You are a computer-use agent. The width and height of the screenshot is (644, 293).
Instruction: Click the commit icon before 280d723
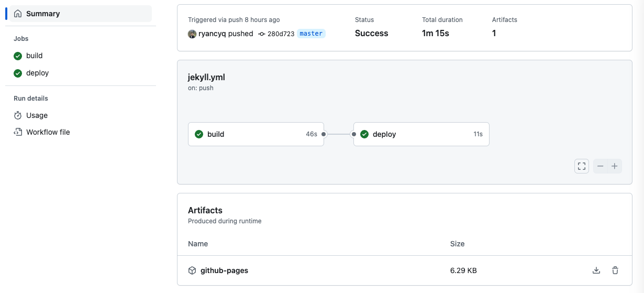(x=262, y=34)
